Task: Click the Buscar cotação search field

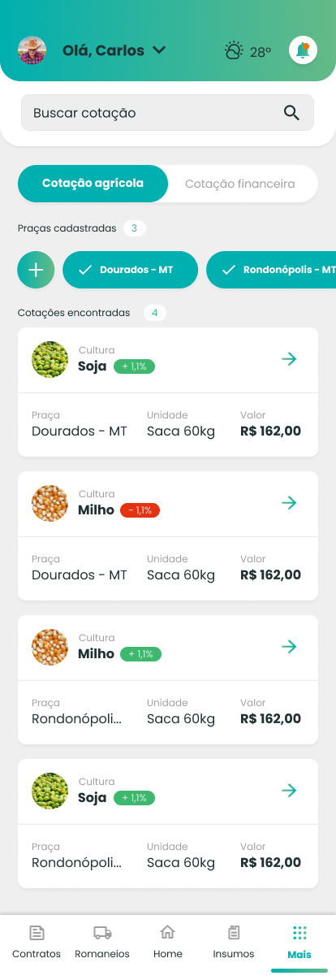Action: pos(167,113)
